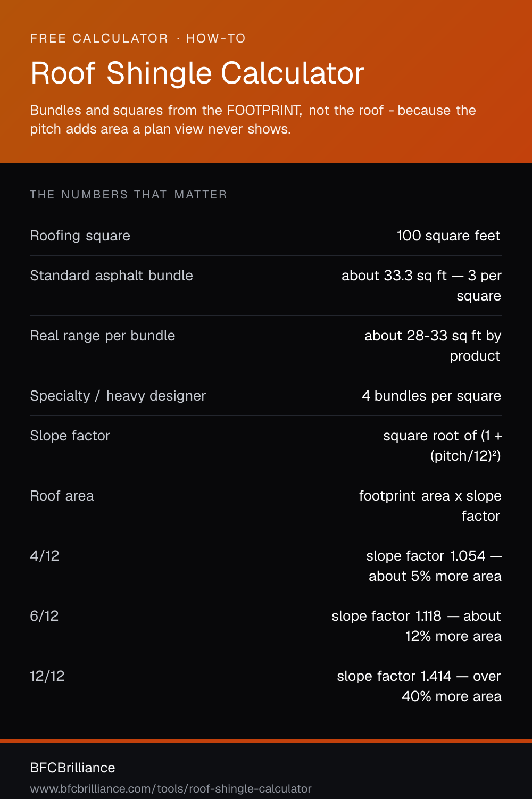Click the 4/12 pitch label
The image size is (532, 799).
coord(45,556)
